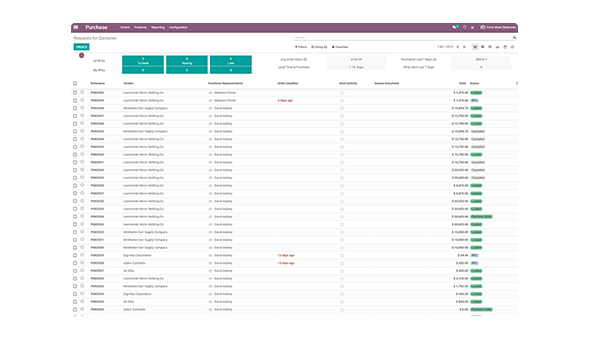
Task: Click next activity clock on P00249 row
Action: click(x=342, y=100)
